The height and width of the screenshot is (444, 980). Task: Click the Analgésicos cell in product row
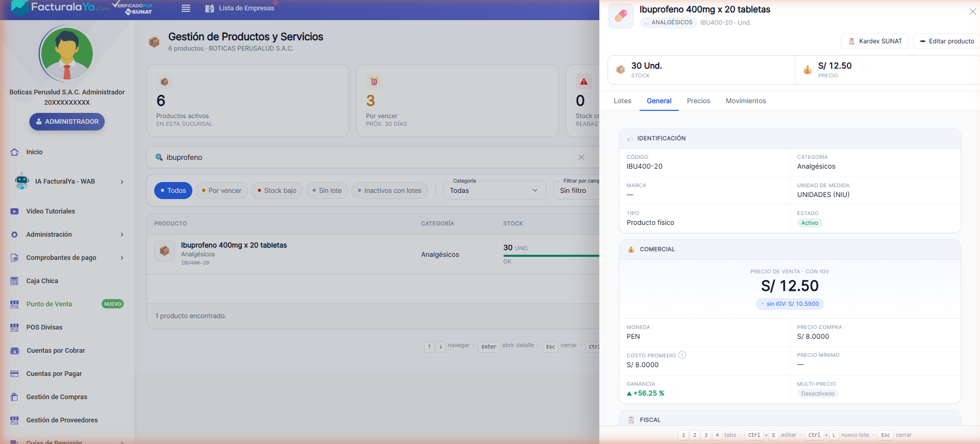coord(440,255)
